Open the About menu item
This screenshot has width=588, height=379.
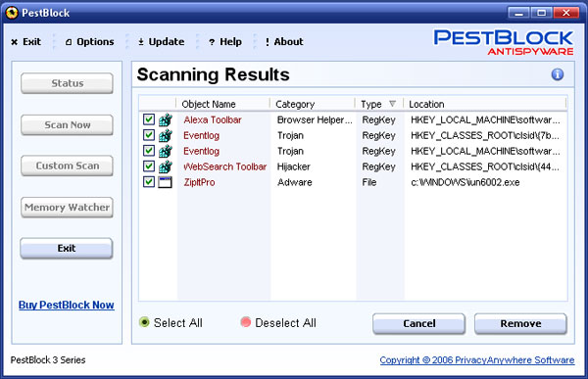click(x=284, y=41)
